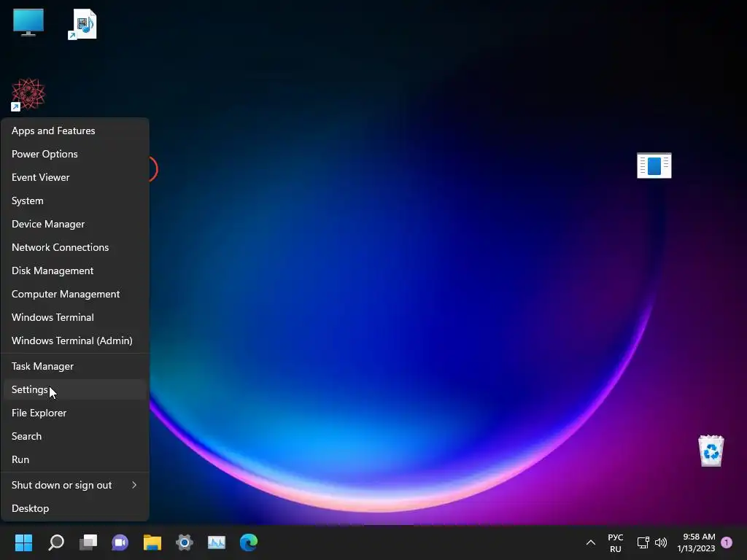Open the Run dialog entry

[x=75, y=459]
